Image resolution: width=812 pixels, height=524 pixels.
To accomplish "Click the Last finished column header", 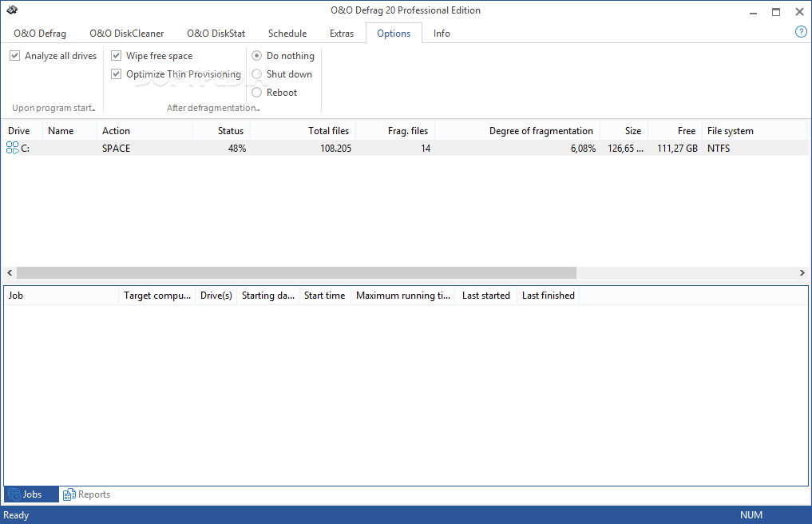I will (548, 296).
